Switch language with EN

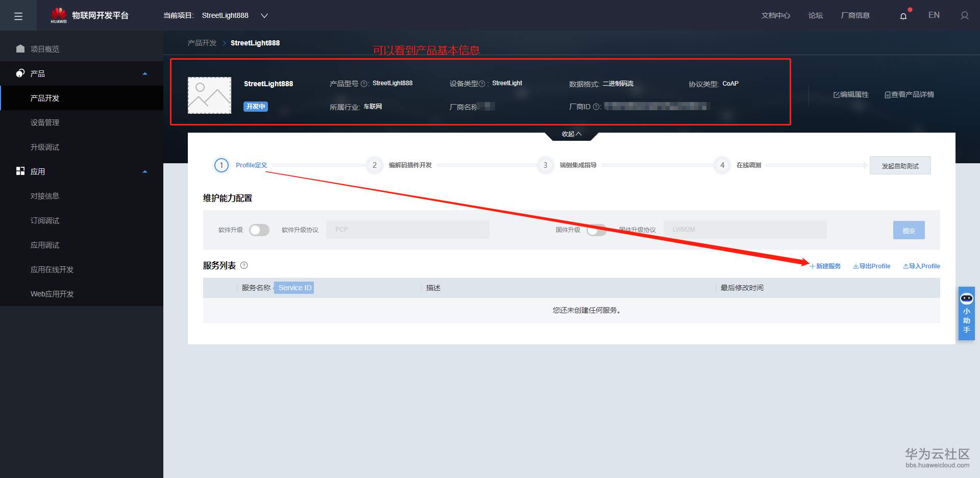pos(934,15)
